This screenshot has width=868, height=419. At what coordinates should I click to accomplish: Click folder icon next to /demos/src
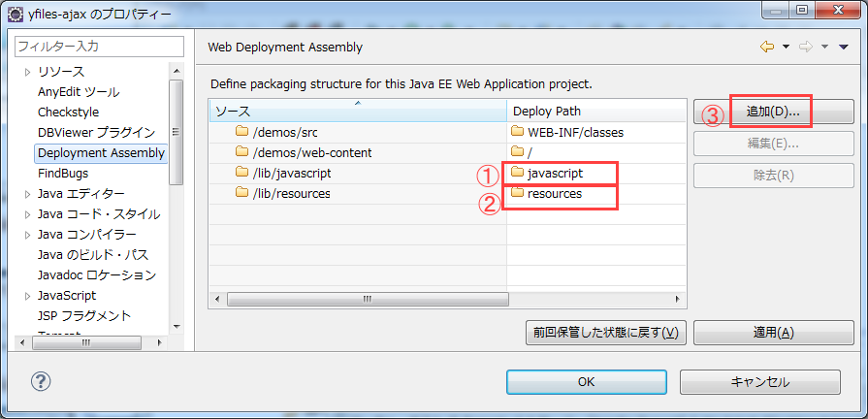click(241, 132)
